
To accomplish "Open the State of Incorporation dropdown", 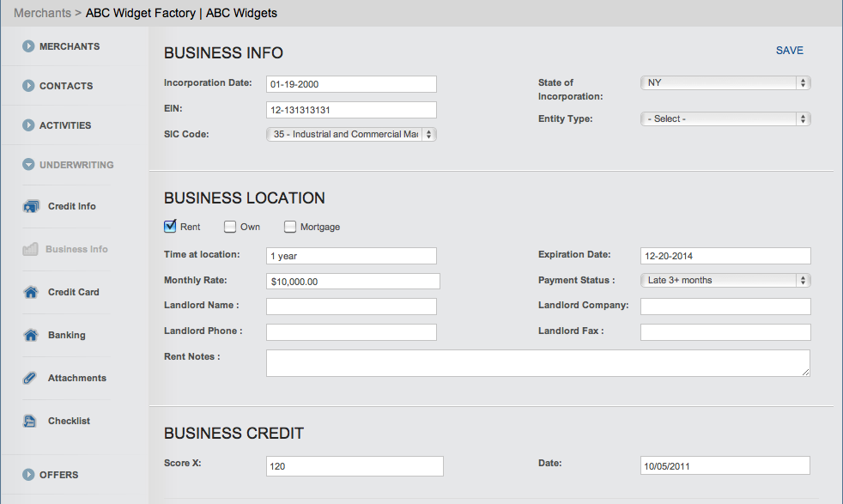I will (725, 82).
